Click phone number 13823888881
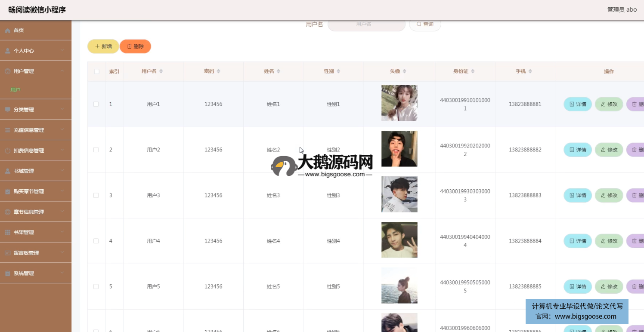This screenshot has height=332, width=644. point(525,104)
